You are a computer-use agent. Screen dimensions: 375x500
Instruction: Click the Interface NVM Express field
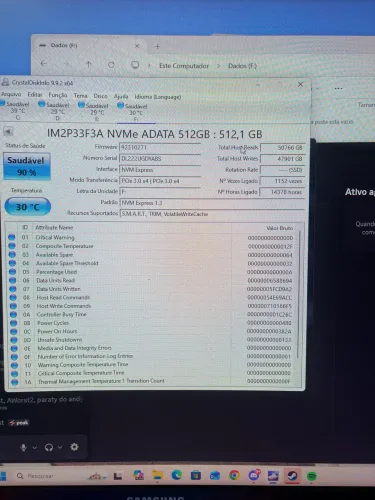pyautogui.click(x=160, y=170)
